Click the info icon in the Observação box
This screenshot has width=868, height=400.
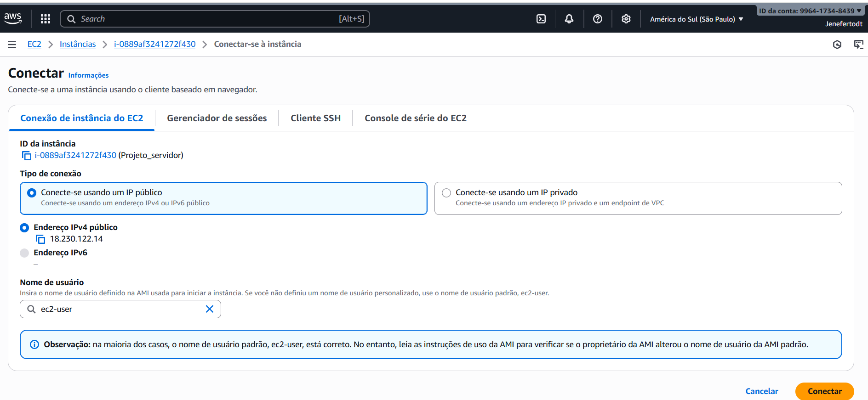(x=34, y=344)
